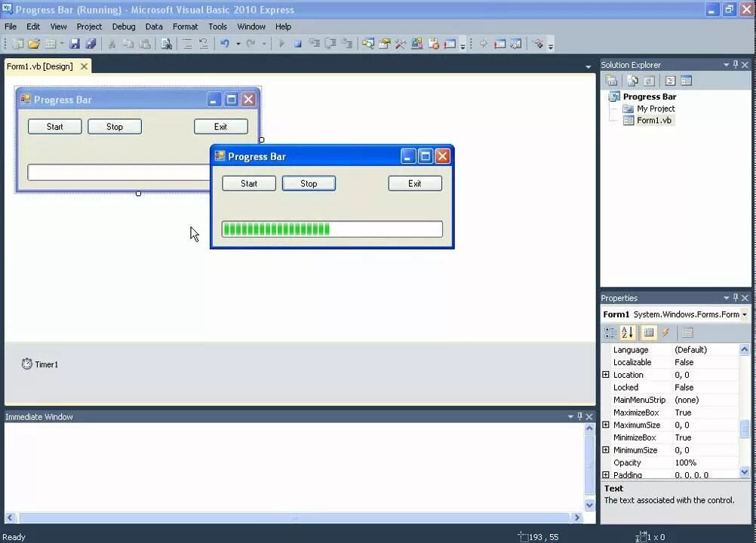
Task: Open the Project menu
Action: pos(89,26)
